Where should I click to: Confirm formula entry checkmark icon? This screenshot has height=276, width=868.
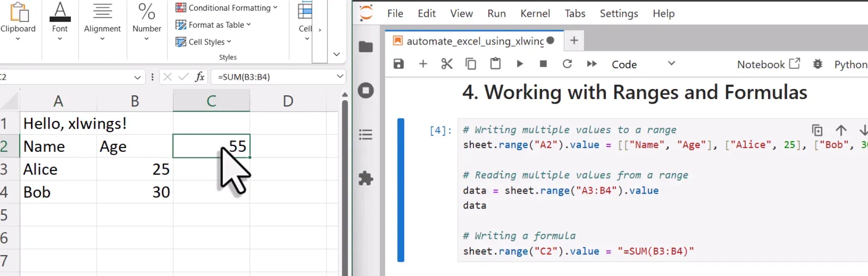pyautogui.click(x=184, y=77)
